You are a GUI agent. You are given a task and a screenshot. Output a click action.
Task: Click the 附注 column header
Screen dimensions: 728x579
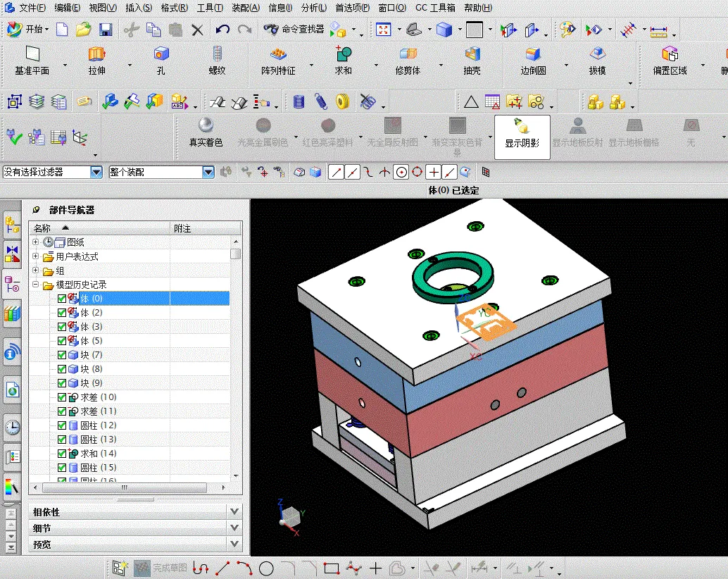point(206,228)
